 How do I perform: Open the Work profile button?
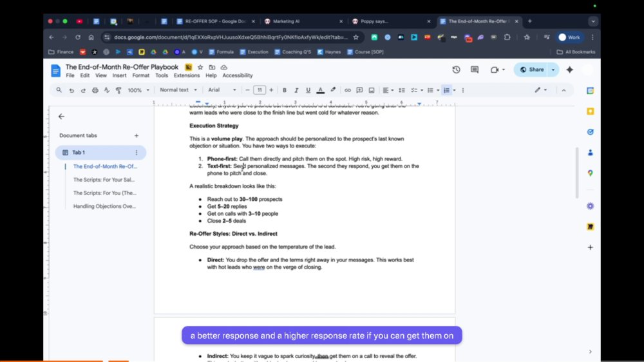tap(569, 37)
